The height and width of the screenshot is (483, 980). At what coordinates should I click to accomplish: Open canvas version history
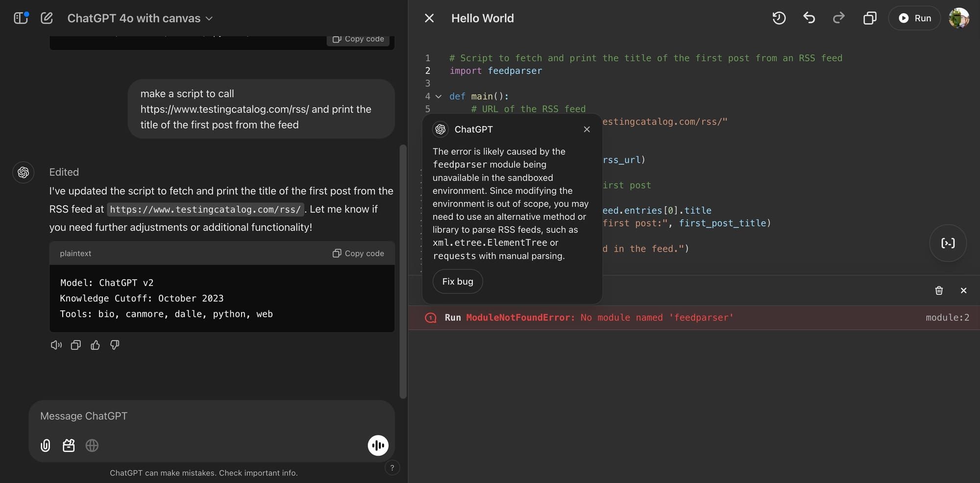tap(779, 18)
